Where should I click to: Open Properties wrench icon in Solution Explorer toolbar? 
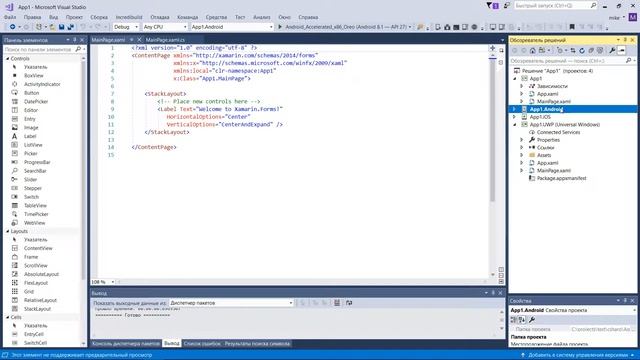click(x=612, y=51)
